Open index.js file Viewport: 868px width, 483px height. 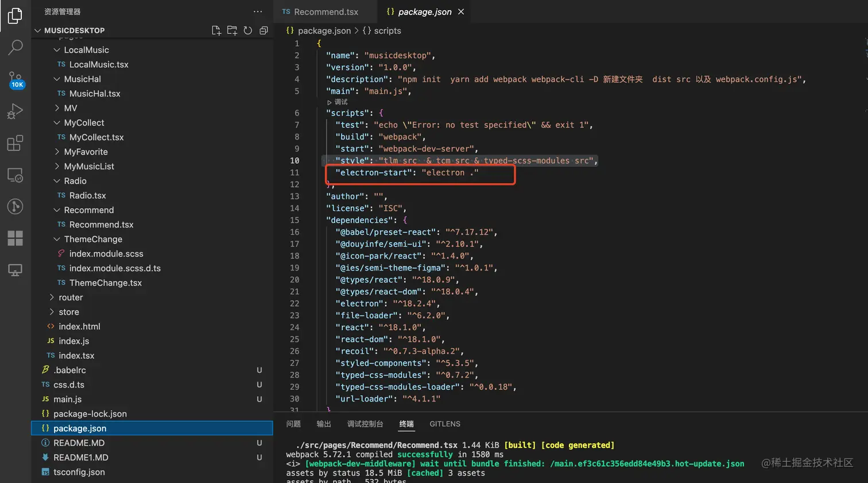[x=152, y=341]
